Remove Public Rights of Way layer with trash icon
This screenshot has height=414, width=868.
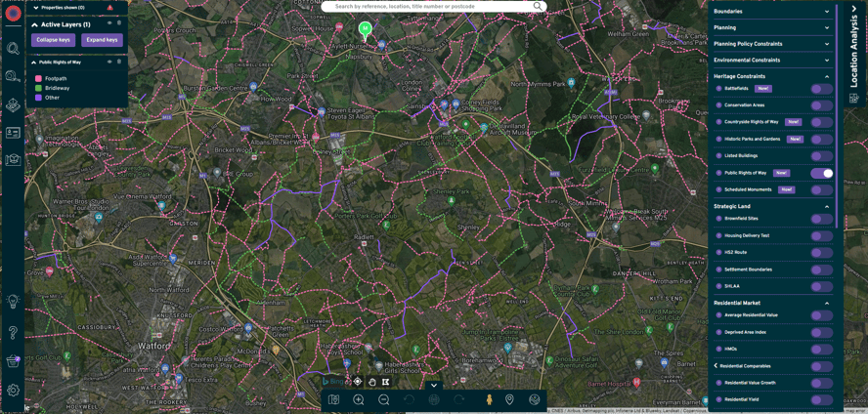coord(119,62)
